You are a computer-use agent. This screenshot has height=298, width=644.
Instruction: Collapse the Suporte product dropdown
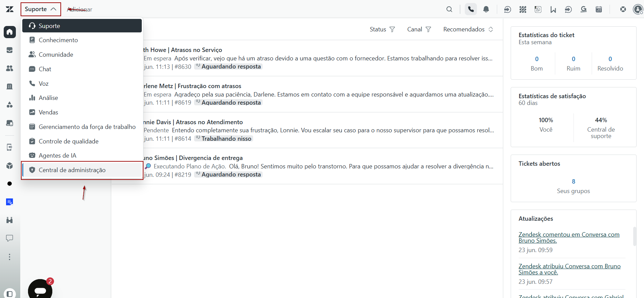[41, 9]
